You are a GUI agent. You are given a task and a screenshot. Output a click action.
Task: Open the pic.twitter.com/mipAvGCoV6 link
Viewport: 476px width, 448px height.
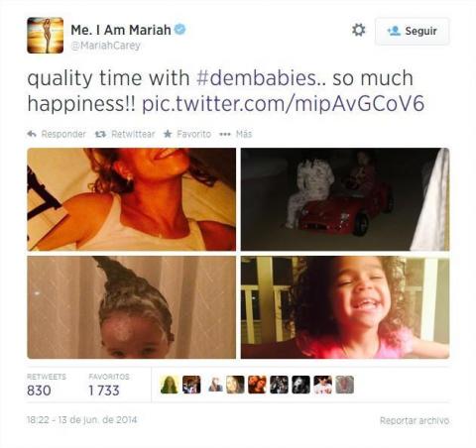pyautogui.click(x=284, y=104)
